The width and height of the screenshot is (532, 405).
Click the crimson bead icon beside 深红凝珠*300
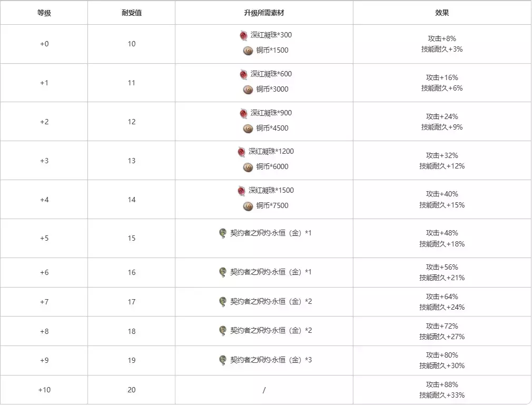tap(243, 35)
